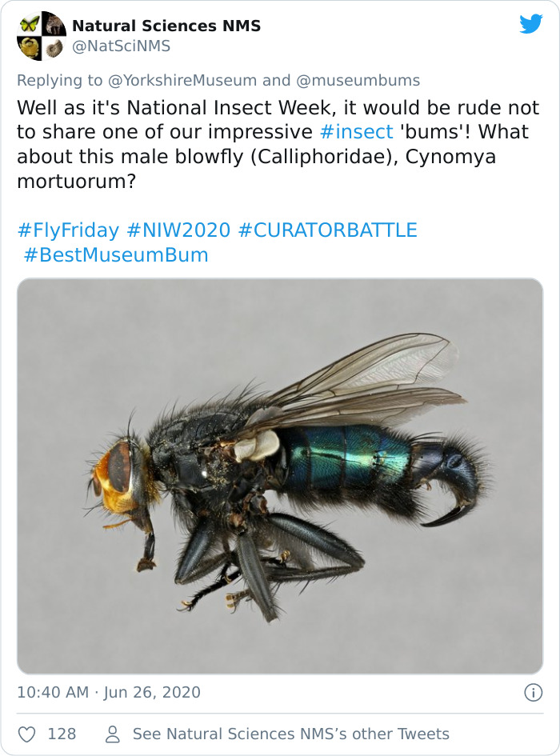Visit the @NatSciNMS handle
The height and width of the screenshot is (756, 560).
pos(121,46)
